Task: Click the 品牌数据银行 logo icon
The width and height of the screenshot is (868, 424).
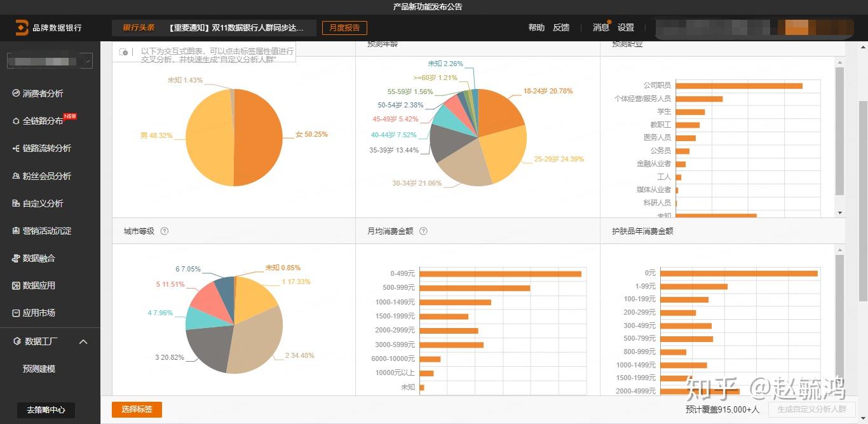Action: (22, 27)
